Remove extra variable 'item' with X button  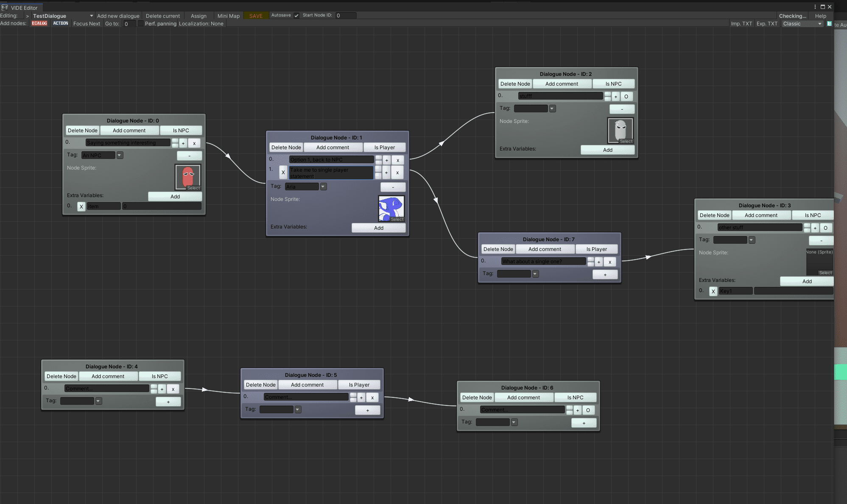tap(81, 206)
